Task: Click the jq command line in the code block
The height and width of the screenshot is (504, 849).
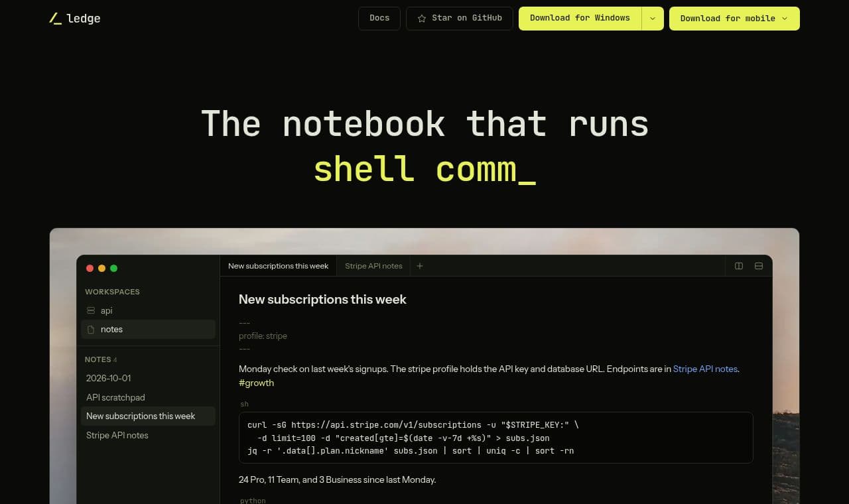Action: tap(411, 451)
